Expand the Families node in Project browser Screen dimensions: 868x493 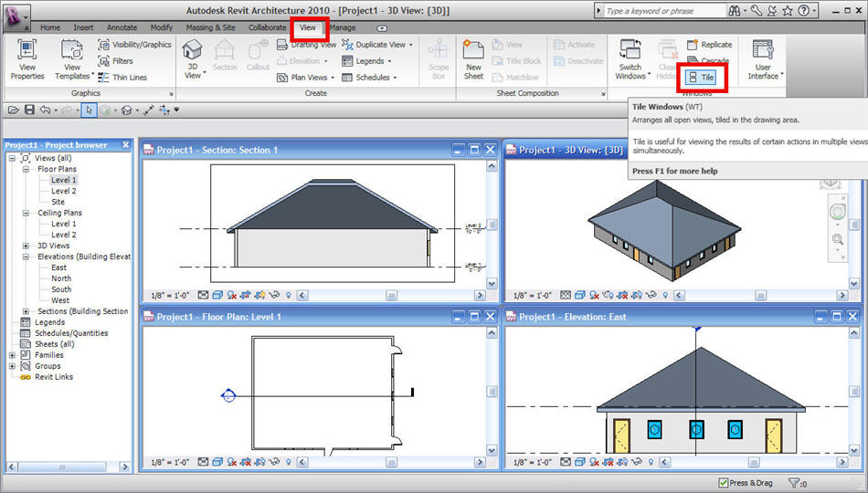click(12, 355)
